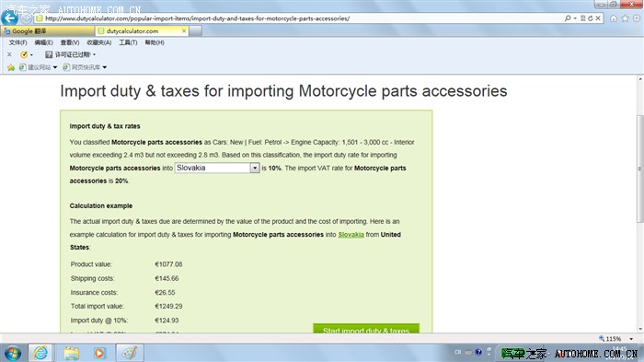
Task: Click the search magnifier in the address bar
Action: coord(568,18)
